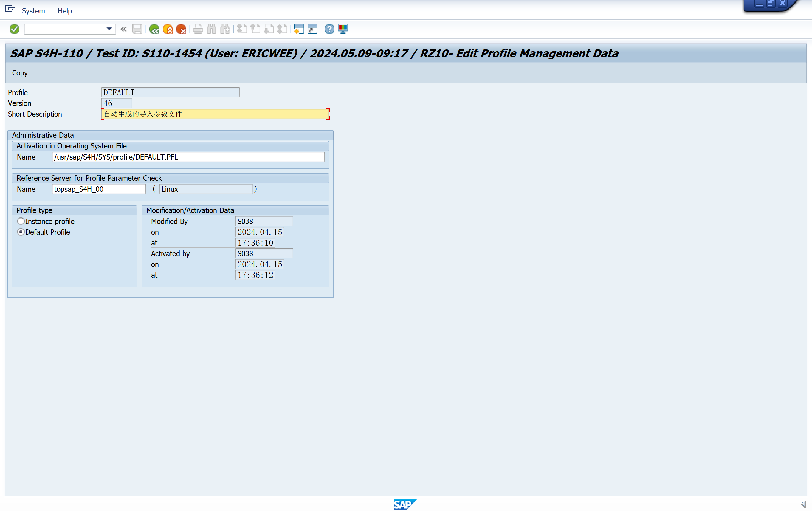The width and height of the screenshot is (812, 511).
Task: Click the operating system file Name field
Action: (x=188, y=157)
